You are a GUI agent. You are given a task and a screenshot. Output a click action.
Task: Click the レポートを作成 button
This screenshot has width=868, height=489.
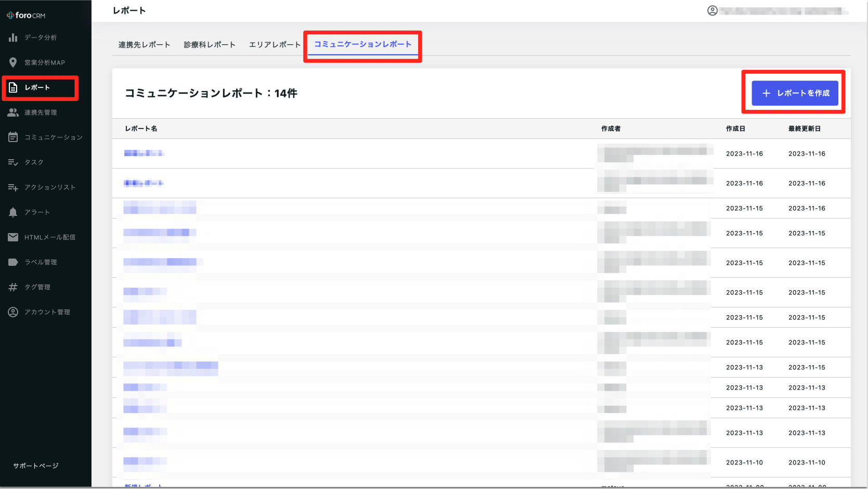pos(795,93)
